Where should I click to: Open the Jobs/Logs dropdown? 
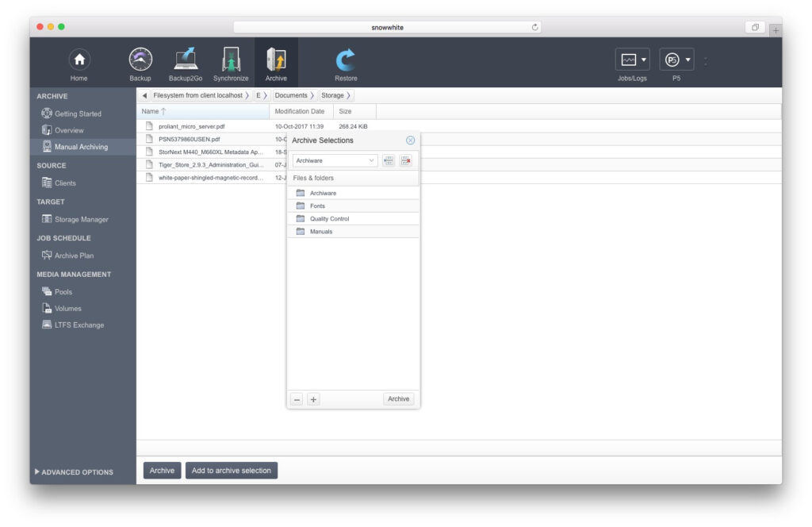[633, 60]
